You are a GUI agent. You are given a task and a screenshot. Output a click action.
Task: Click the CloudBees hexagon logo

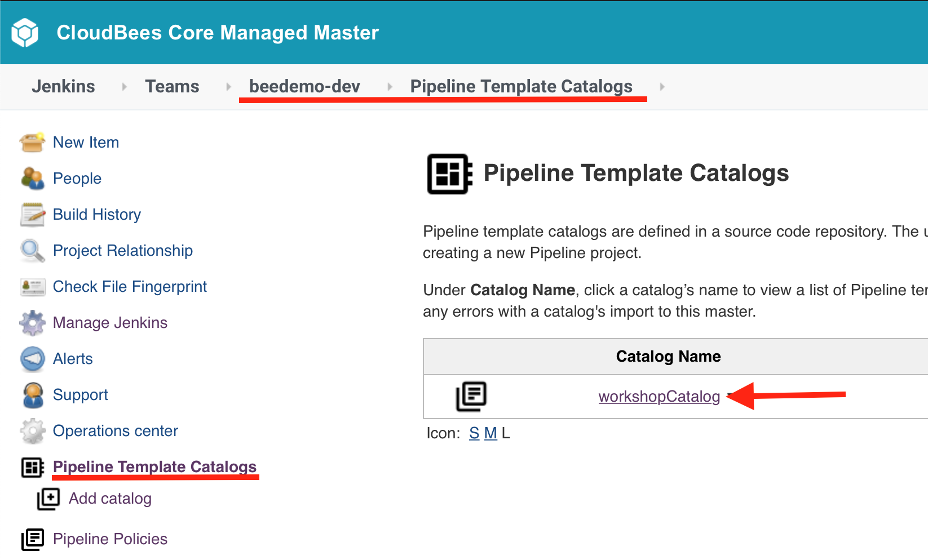pos(25,33)
